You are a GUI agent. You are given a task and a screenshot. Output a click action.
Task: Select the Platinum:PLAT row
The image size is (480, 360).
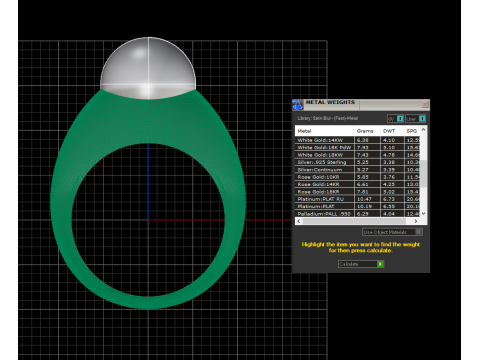click(358, 206)
